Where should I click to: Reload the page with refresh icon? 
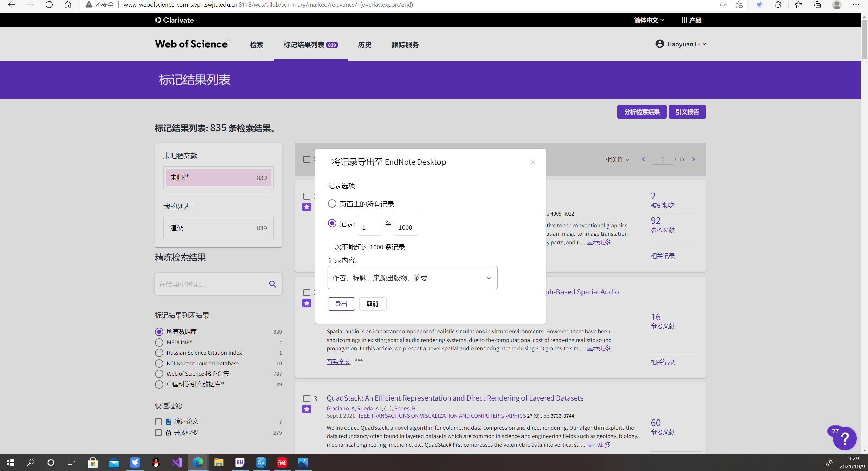[x=49, y=5]
